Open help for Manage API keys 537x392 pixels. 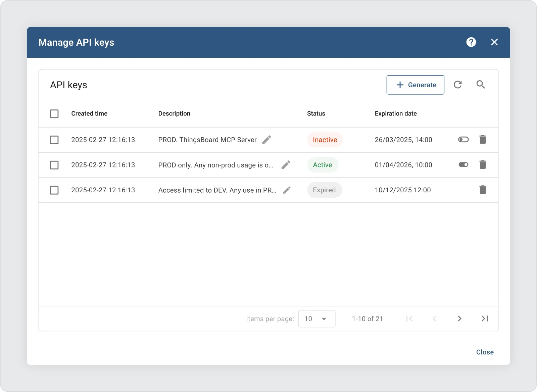coord(471,42)
